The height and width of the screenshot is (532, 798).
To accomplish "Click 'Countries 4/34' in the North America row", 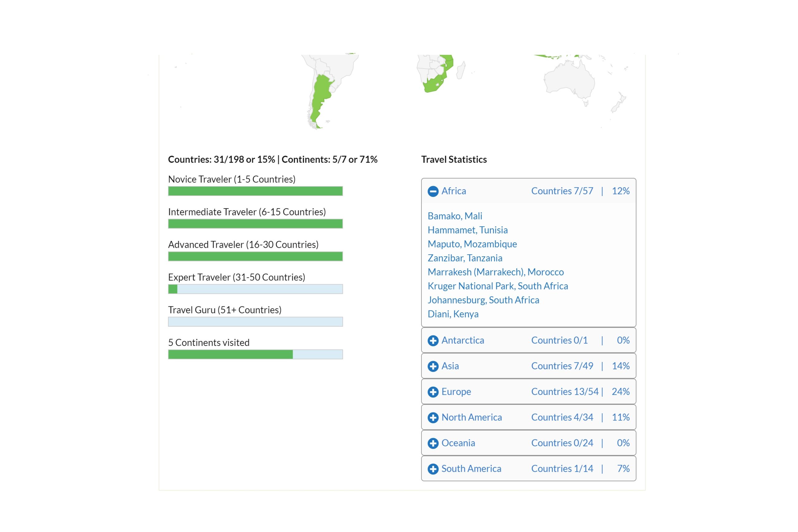I will 562,417.
